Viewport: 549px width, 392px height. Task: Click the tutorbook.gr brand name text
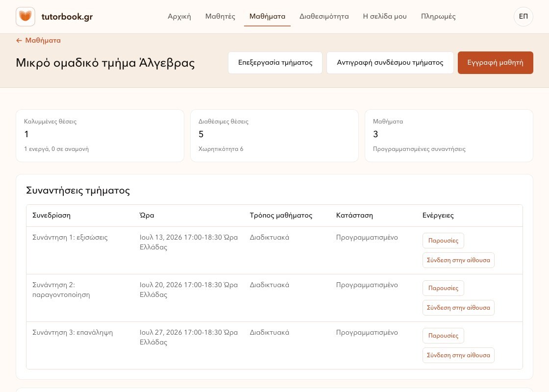(67, 17)
